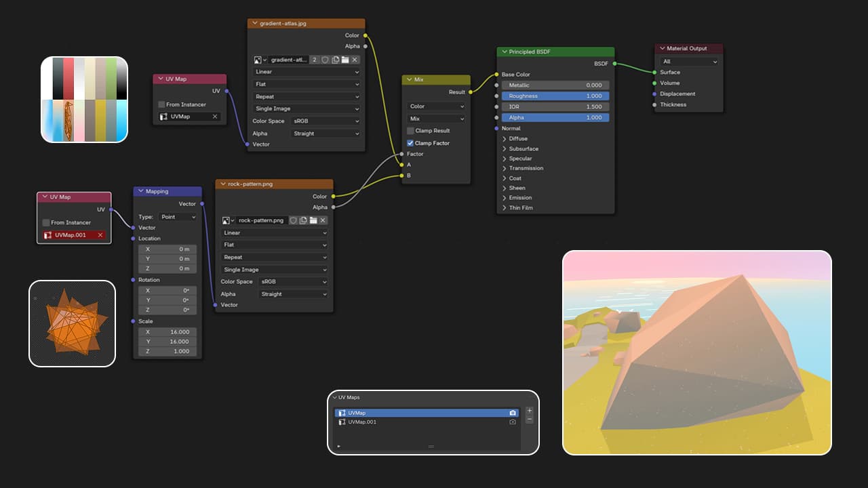
Task: Click the Scale X 16.000 field in Mapping
Action: (167, 332)
